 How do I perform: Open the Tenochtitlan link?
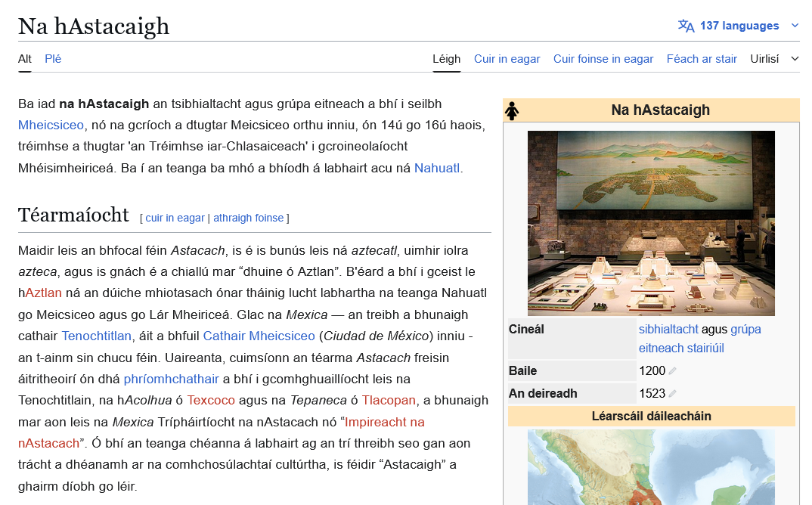point(96,336)
